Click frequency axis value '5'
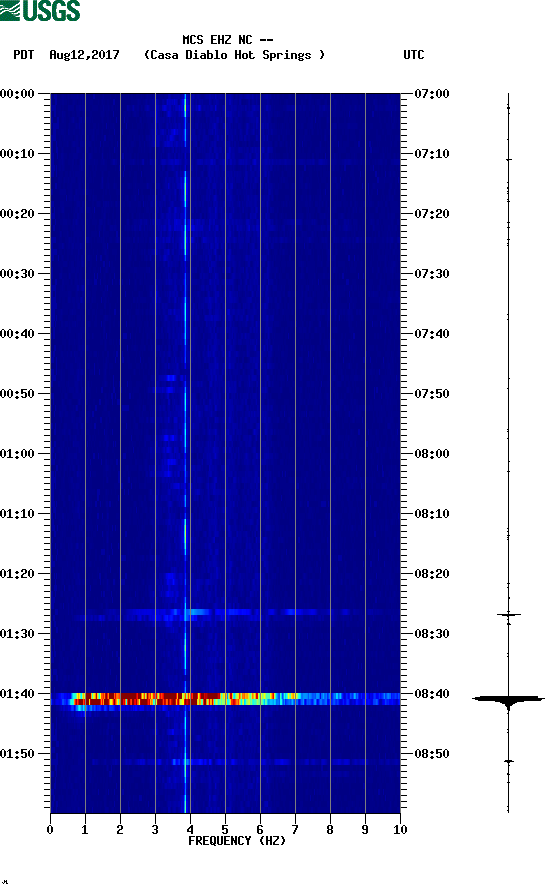Image resolution: width=552 pixels, height=893 pixels. pyautogui.click(x=225, y=830)
